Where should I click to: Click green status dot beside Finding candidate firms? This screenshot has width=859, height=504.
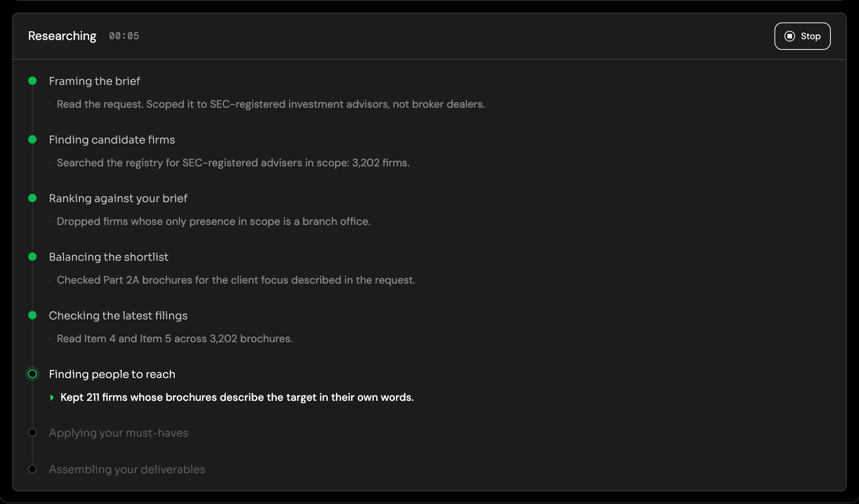(32, 139)
